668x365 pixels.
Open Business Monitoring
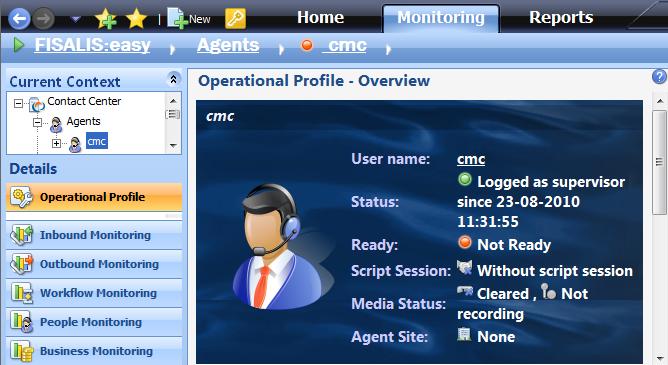click(x=94, y=351)
